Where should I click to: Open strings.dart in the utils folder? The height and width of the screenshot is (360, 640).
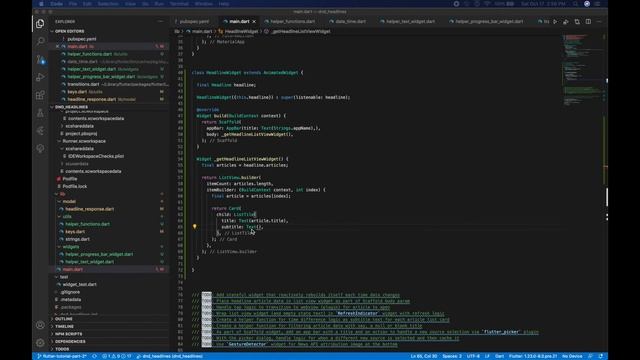coord(78,239)
